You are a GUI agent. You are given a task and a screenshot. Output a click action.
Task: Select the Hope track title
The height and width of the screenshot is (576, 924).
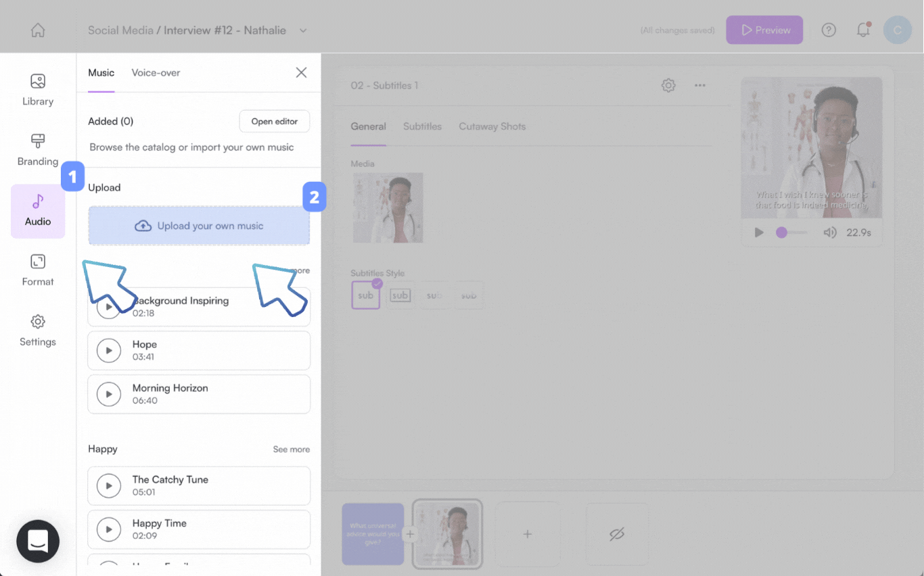point(145,344)
